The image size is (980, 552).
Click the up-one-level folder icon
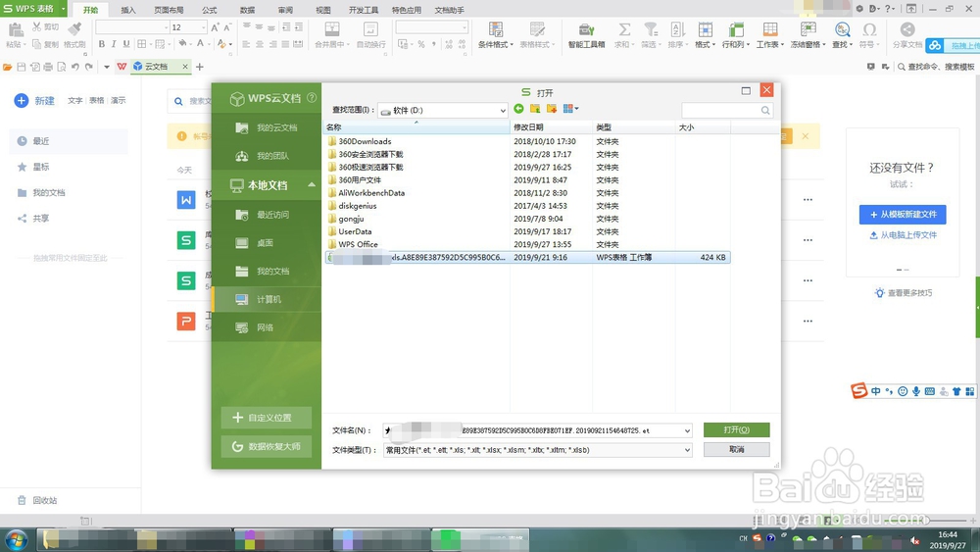coord(535,109)
